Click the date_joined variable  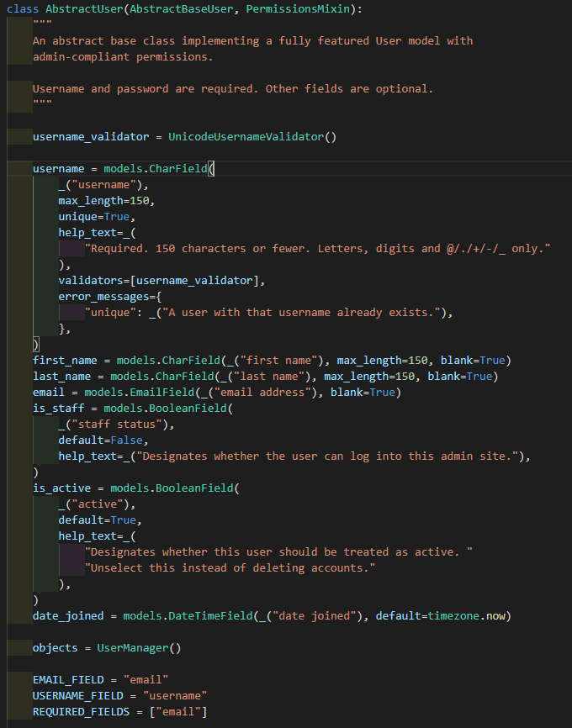68,615
